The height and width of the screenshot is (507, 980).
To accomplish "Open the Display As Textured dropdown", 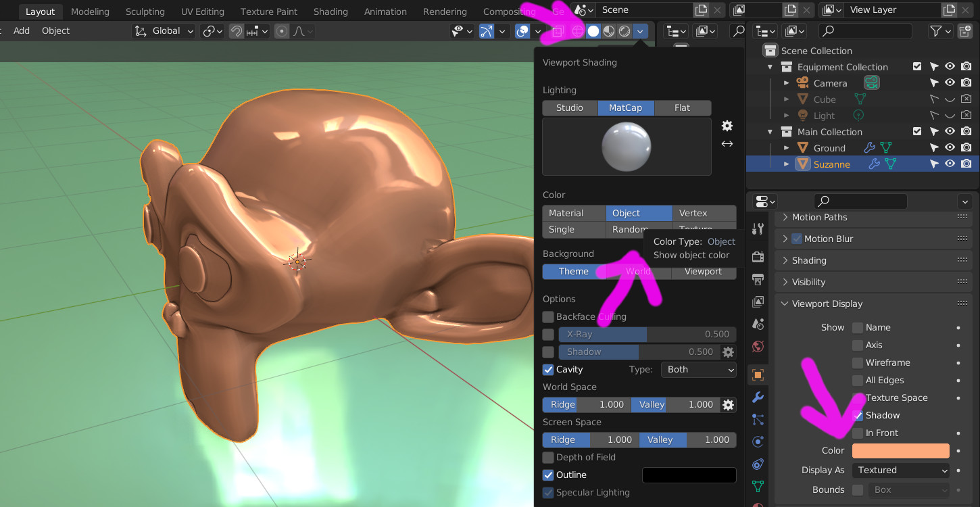I will (x=901, y=470).
